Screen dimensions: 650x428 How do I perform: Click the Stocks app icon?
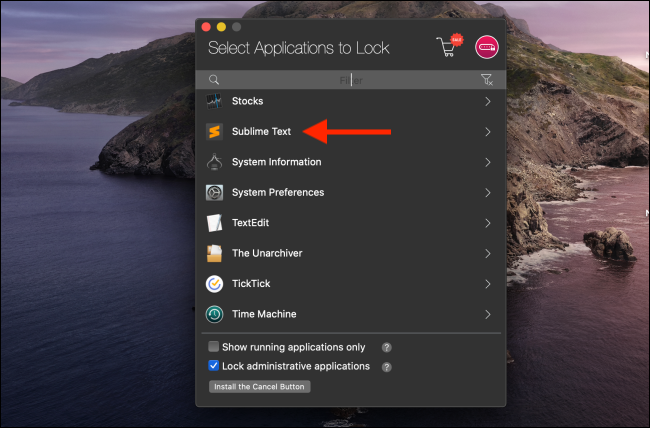[x=214, y=101]
